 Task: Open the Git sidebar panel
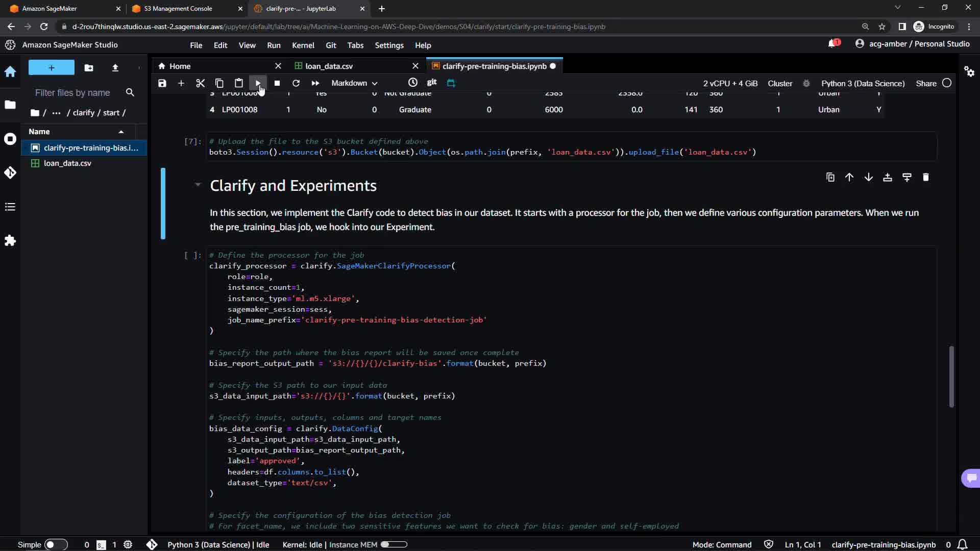tap(10, 173)
